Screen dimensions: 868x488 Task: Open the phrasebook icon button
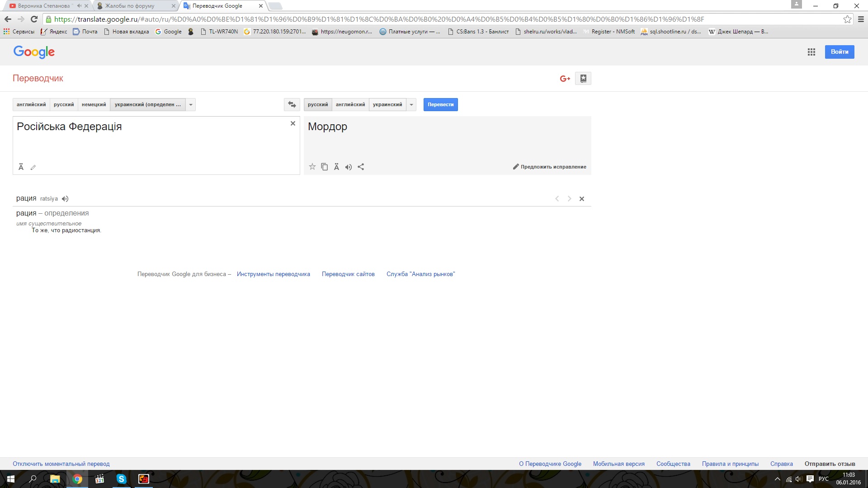coord(583,79)
